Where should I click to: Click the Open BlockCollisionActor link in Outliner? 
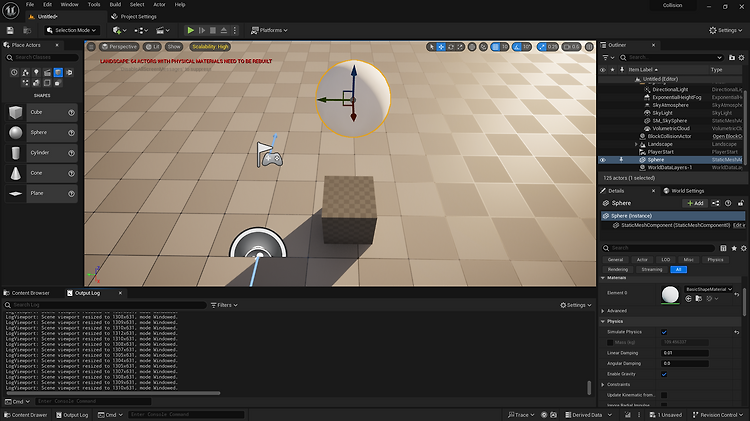tap(727, 136)
